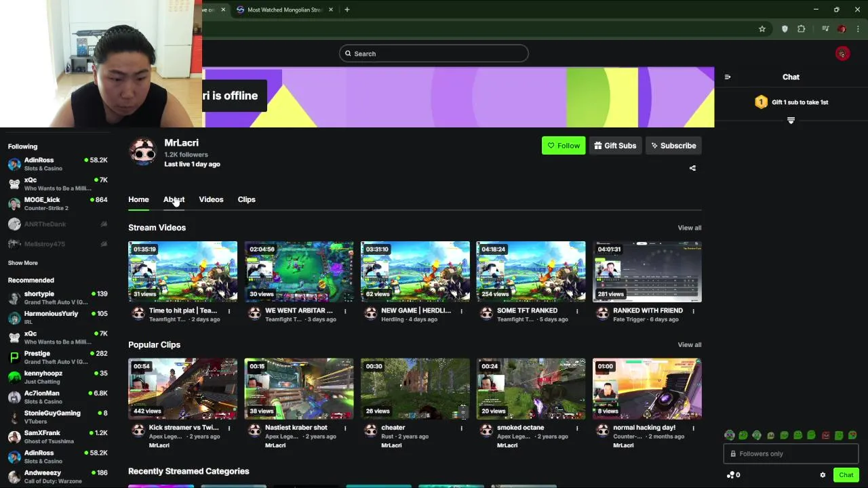The image size is (868, 488).
Task: Play 'WE WENT ARBITAR' video thumbnail
Action: point(299,272)
